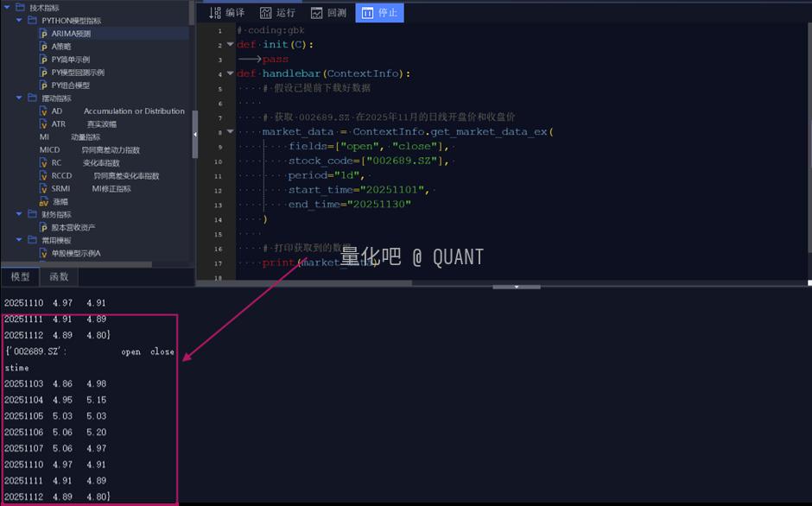The width and height of the screenshot is (812, 506).
Task: Collapse the 技术指标 tree folder
Action: (x=8, y=7)
